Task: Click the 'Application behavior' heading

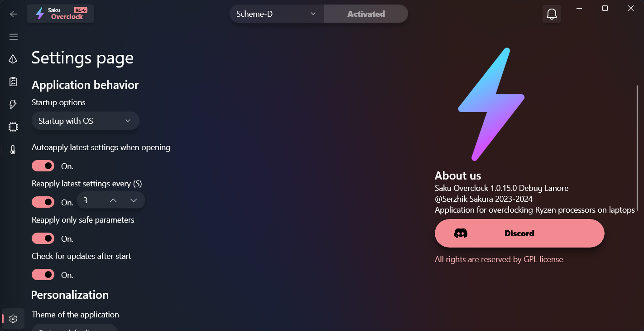Action: [x=85, y=85]
